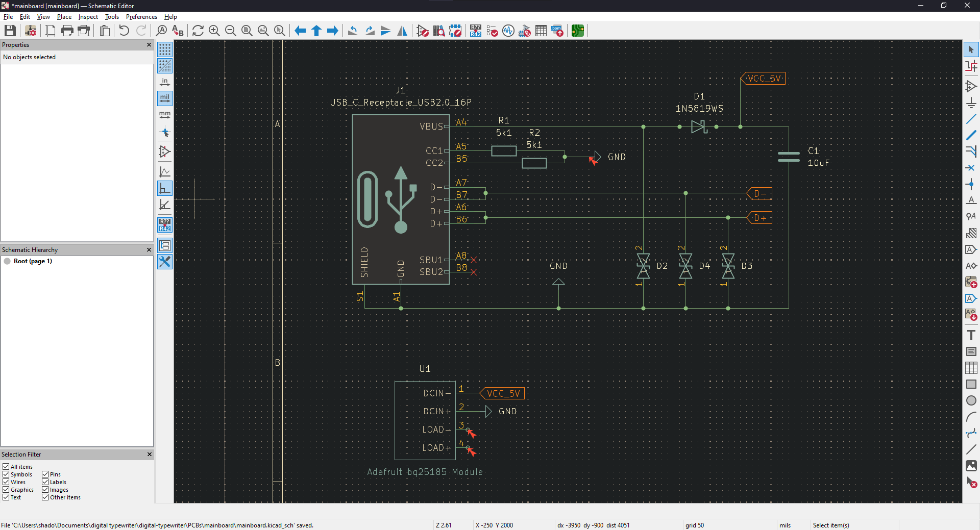Navigate up one sheet with up arrow
This screenshot has height=530, width=980.
point(316,31)
